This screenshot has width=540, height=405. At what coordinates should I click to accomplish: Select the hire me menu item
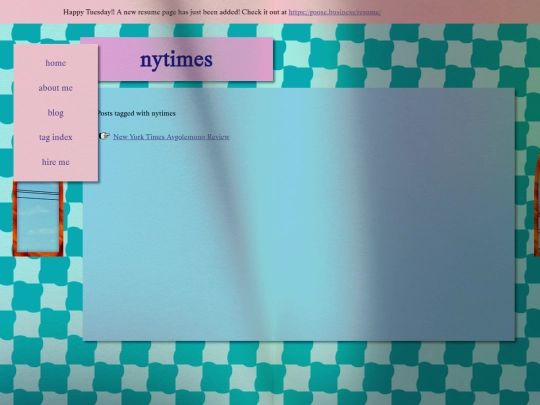click(55, 162)
